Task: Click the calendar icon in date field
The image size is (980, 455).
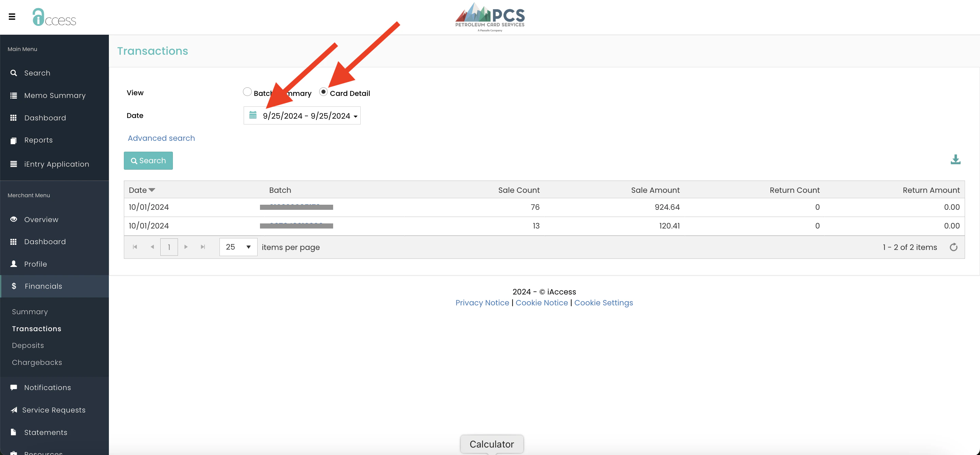Action: click(x=252, y=115)
